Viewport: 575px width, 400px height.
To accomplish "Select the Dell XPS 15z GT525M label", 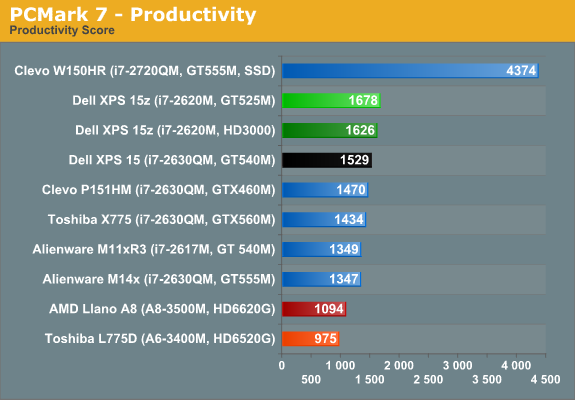I will click(173, 100).
